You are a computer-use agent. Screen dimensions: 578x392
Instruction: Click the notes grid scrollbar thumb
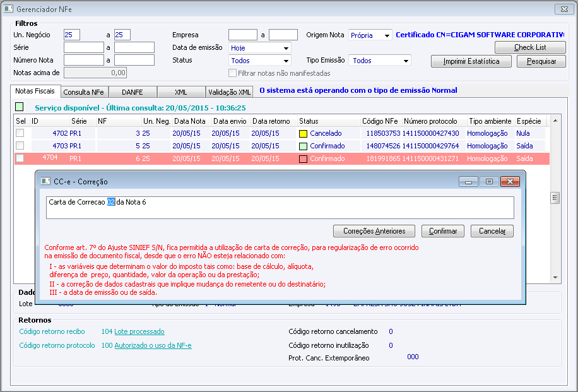pyautogui.click(x=555, y=198)
